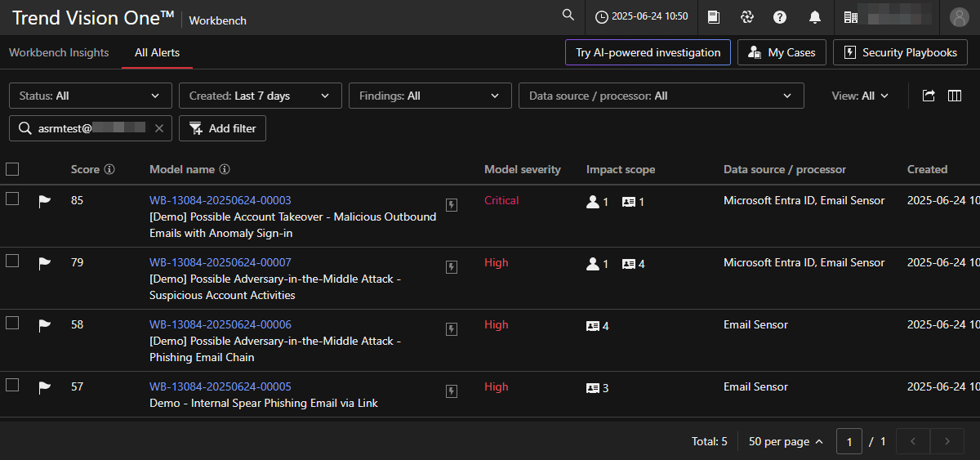Viewport: 980px width, 460px height.
Task: Select the All Alerts tab
Action: 157,52
